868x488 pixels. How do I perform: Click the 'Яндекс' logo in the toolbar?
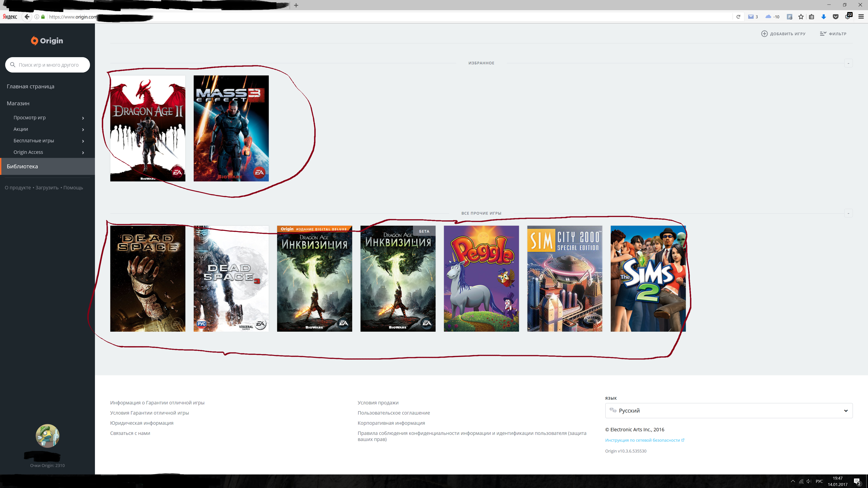click(10, 17)
